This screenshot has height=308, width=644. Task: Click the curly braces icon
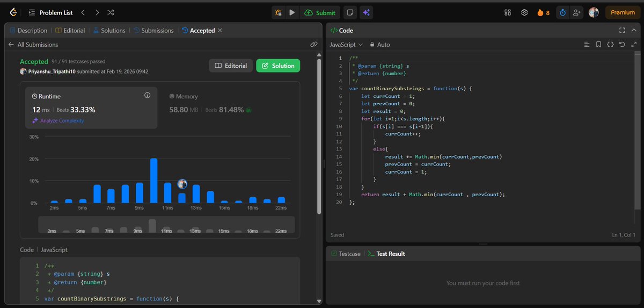coord(610,45)
